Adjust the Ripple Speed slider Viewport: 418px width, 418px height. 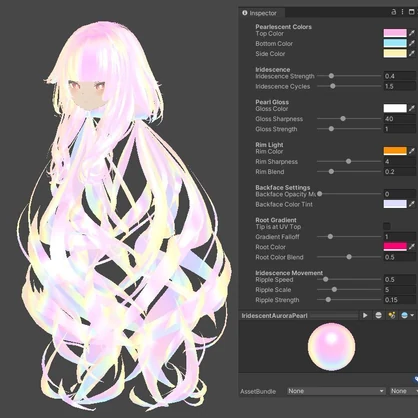[349, 279]
